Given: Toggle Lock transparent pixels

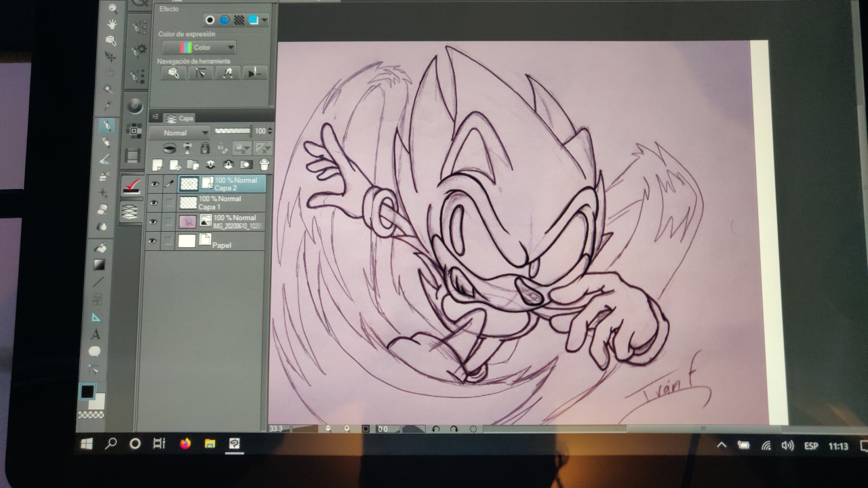Looking at the screenshot, I should 222,148.
